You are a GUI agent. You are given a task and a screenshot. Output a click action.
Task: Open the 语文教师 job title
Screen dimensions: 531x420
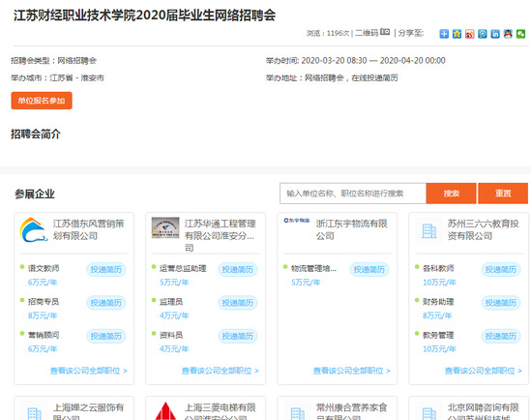point(44,269)
